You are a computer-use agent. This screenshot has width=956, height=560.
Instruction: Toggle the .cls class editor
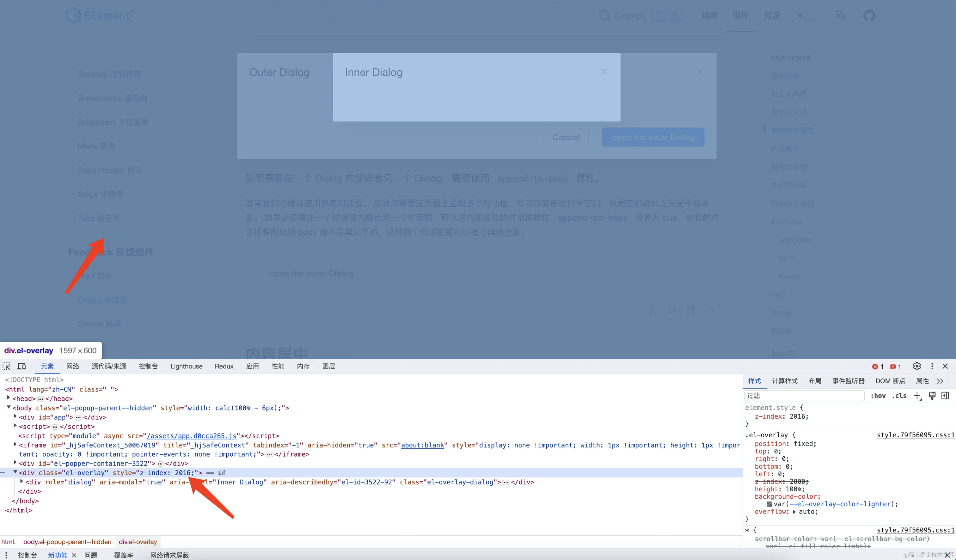[x=899, y=396]
